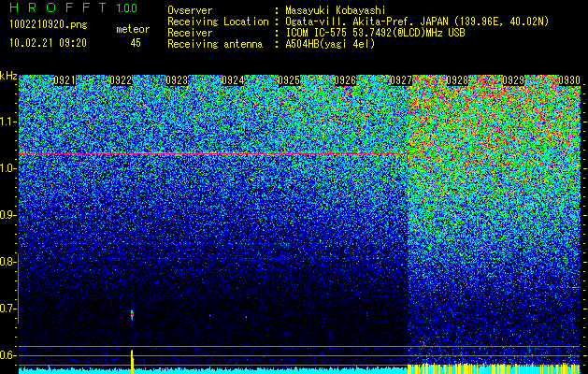588x374 pixels.
Task: Click the 0.9 kHz axis label
Action: tap(7, 215)
